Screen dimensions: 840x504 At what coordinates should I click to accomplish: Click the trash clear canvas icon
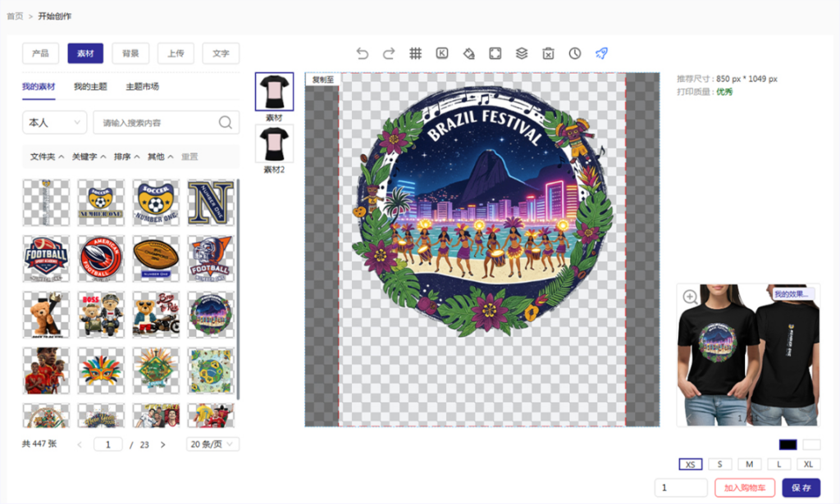(x=548, y=53)
